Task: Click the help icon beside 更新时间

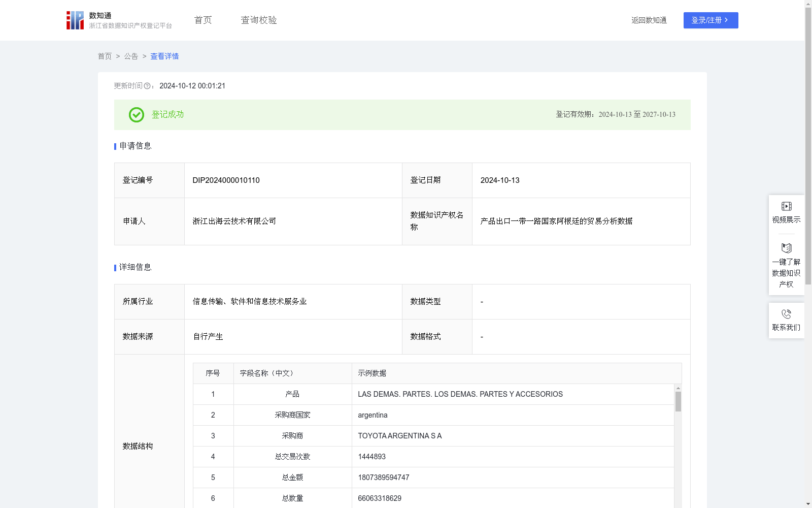Action: (x=147, y=86)
